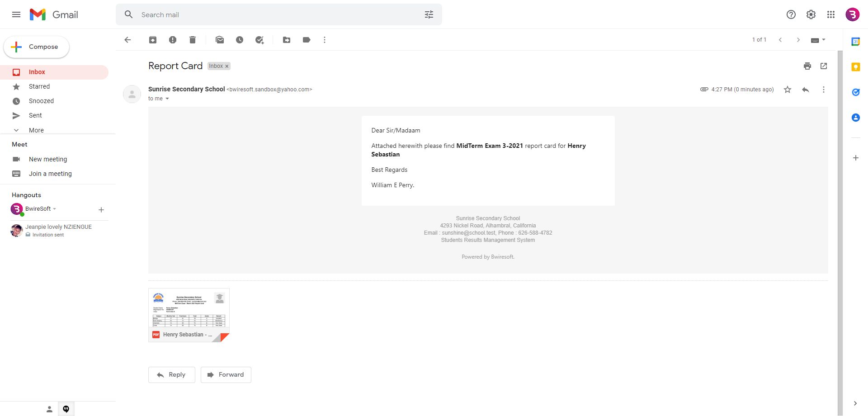Archive this email with the archive icon
868x416 pixels.
click(153, 40)
